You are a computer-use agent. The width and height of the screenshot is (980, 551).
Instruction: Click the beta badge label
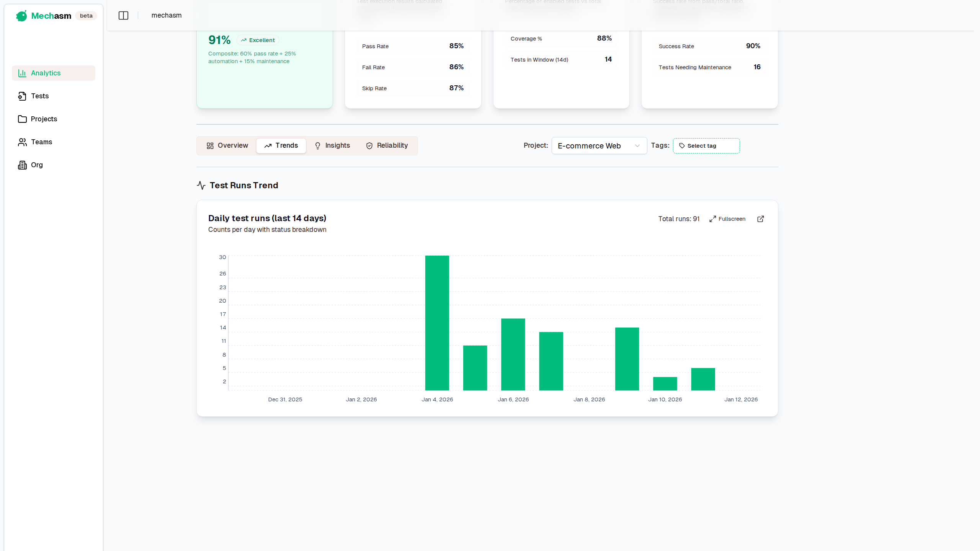[x=86, y=16]
